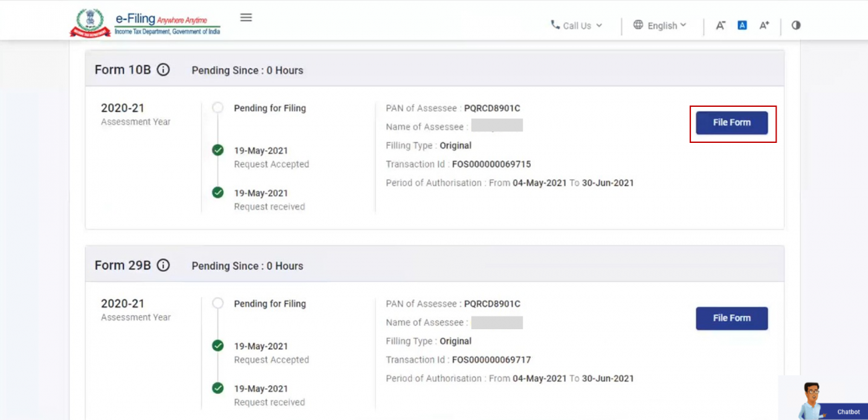Click the phone icon in the header
The height and width of the screenshot is (420, 868).
[x=555, y=25]
